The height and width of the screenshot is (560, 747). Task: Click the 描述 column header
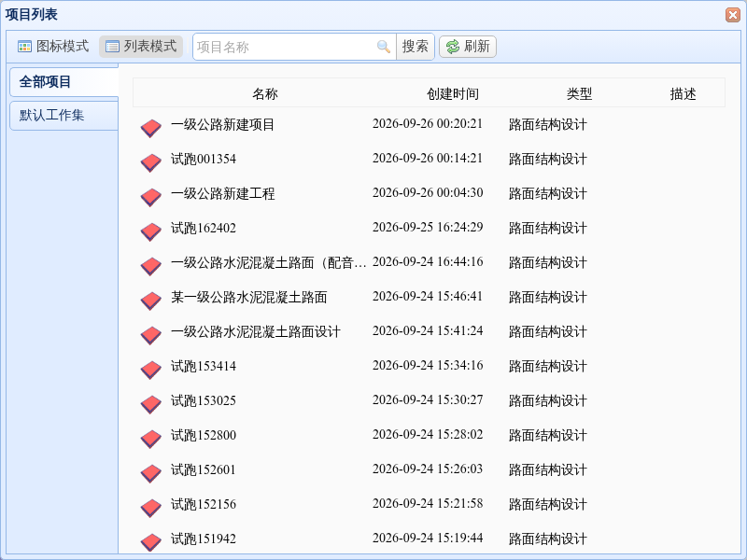point(684,94)
